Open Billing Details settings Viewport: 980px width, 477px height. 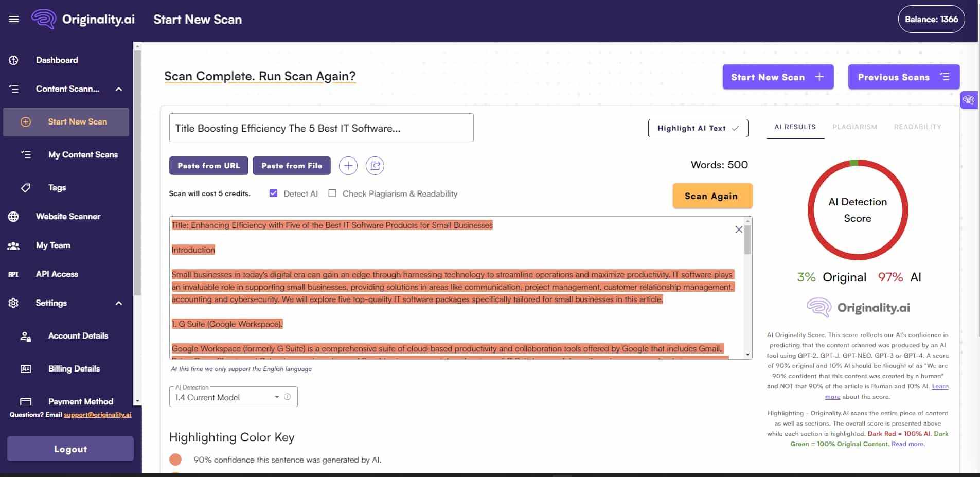[74, 369]
